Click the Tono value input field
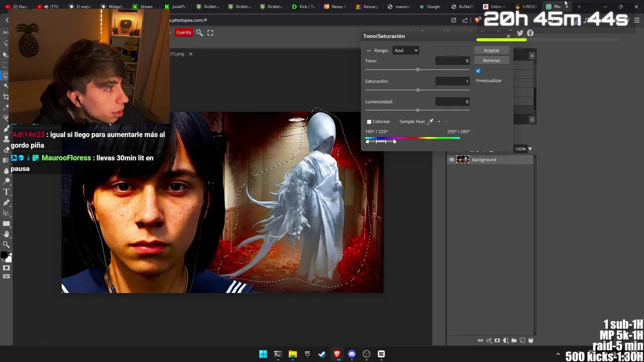Image resolution: width=644 pixels, height=362 pixels. coord(452,61)
